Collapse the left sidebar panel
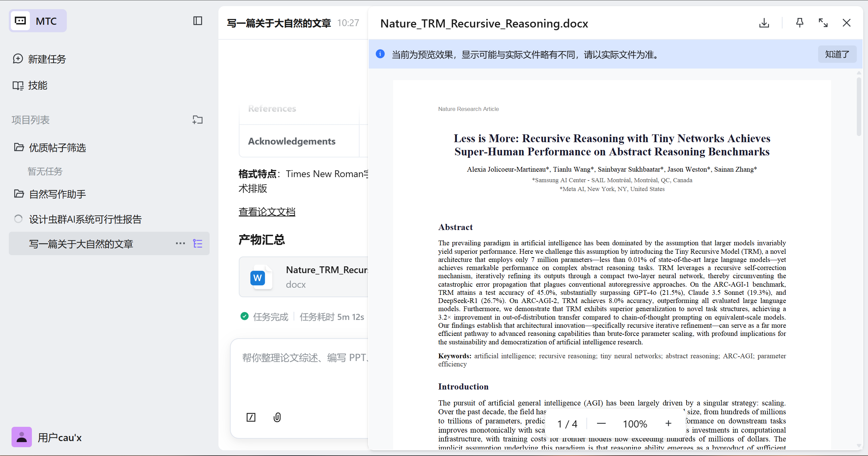The width and height of the screenshot is (868, 456). tap(198, 21)
